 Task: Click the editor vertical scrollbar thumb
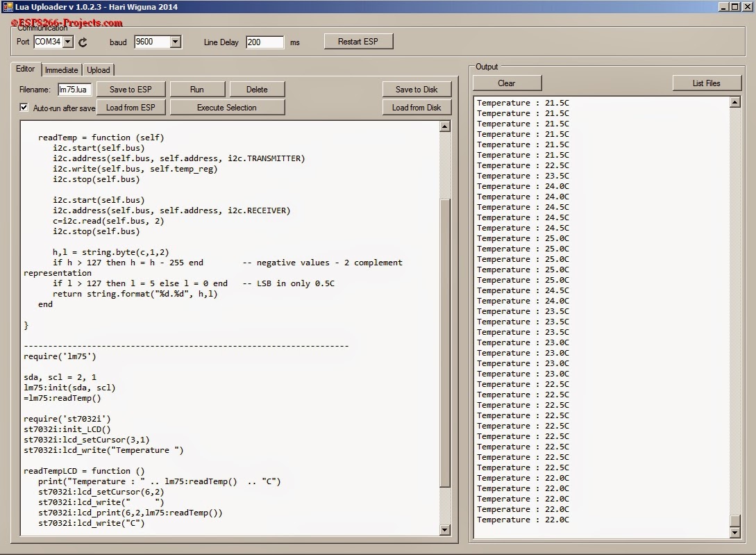pyautogui.click(x=445, y=343)
